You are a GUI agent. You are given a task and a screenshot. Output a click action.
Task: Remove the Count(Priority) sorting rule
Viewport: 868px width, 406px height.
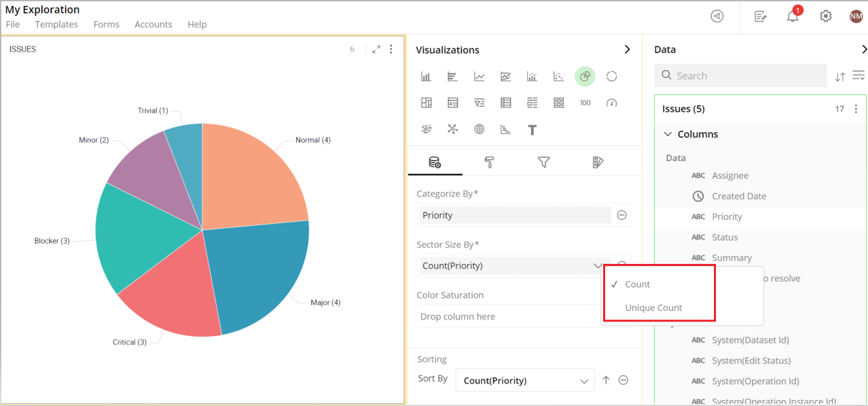point(623,380)
